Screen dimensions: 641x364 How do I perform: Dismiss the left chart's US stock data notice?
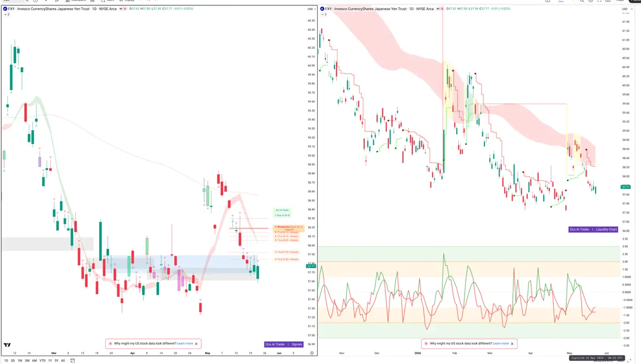(x=197, y=344)
